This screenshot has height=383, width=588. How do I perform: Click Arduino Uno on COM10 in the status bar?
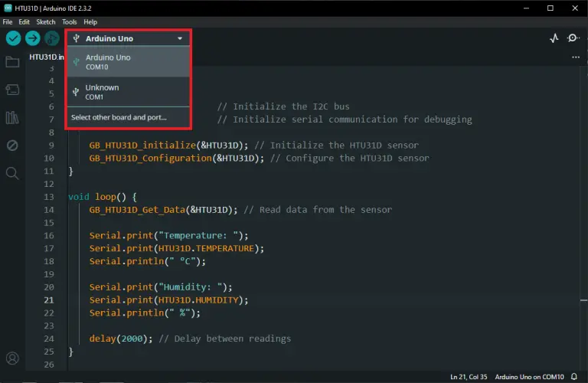pyautogui.click(x=530, y=377)
